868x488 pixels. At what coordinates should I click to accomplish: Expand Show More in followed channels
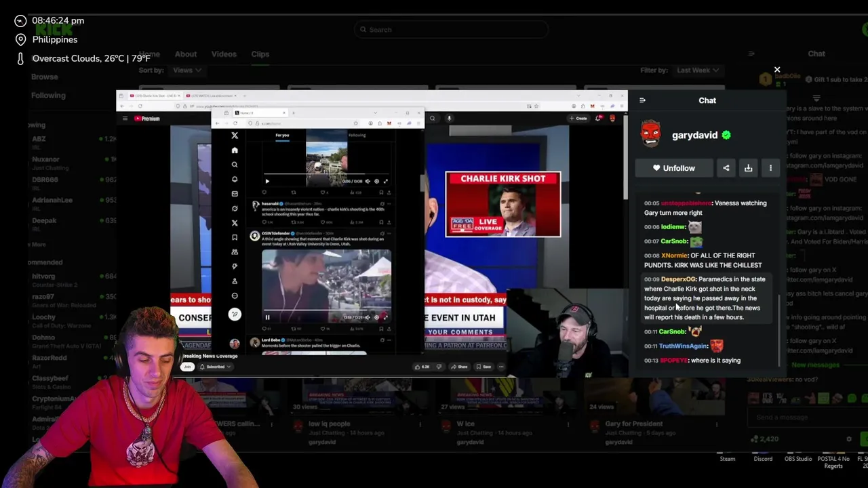pyautogui.click(x=37, y=245)
